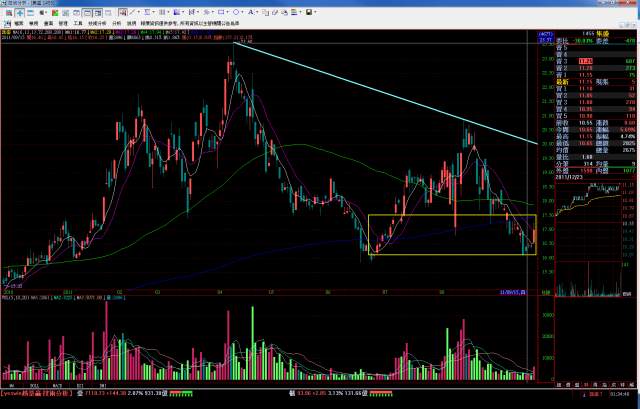Click the vertical parallel lines tool

[162, 12]
